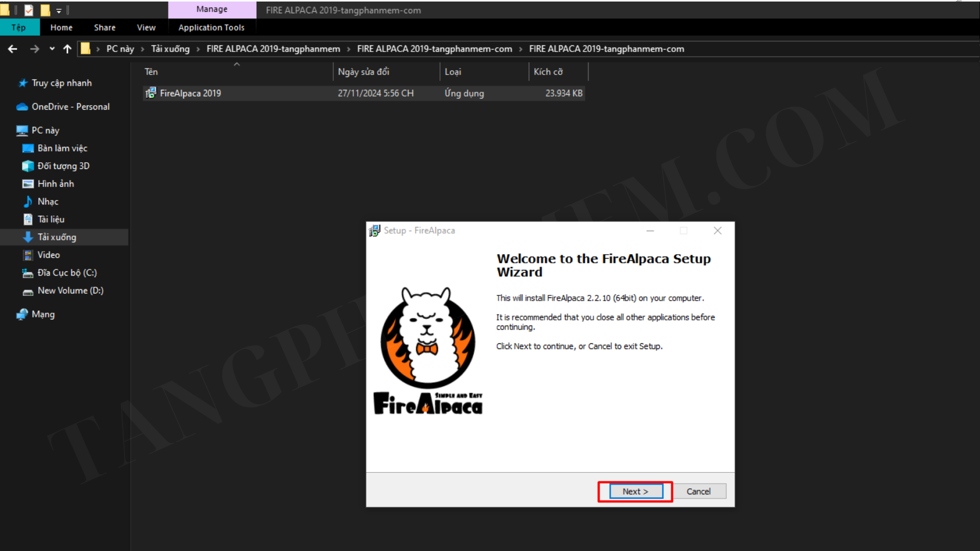Select Đối tượng 3D folder

[x=63, y=166]
